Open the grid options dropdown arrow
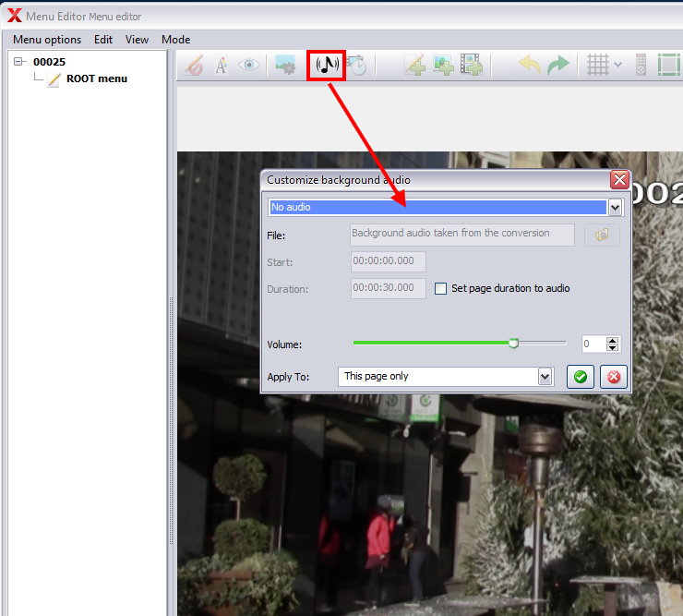 [617, 65]
